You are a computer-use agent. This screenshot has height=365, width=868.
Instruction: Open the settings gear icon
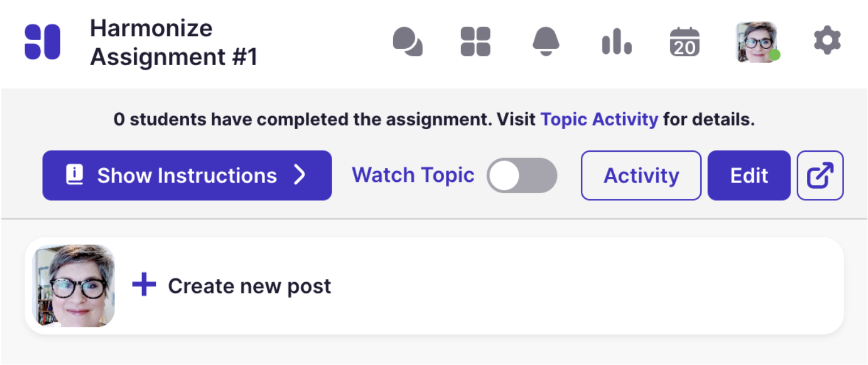click(827, 41)
